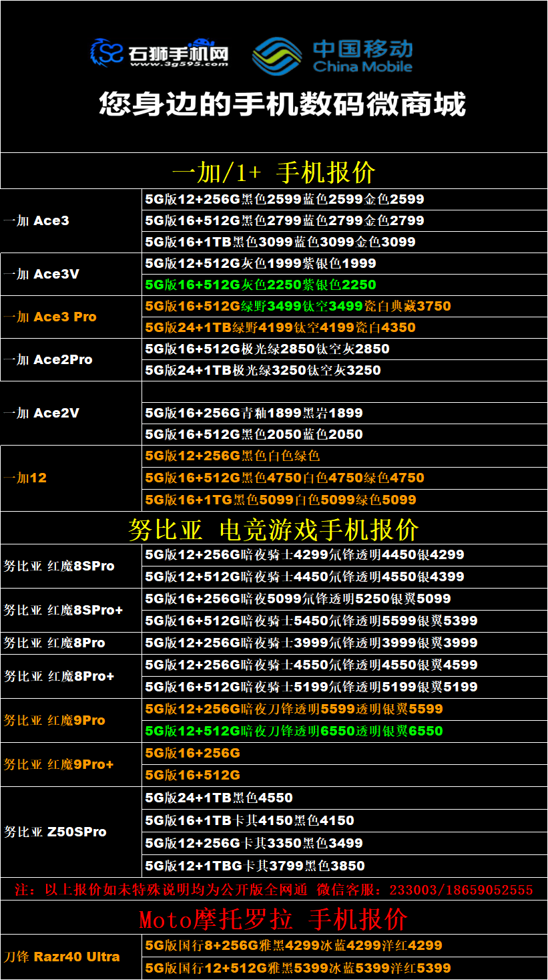548x980 pixels.
Task: Select row 5G版12+512G暗夜骑士4450氘锋透明4550银4399
Action: pyautogui.click(x=344, y=577)
